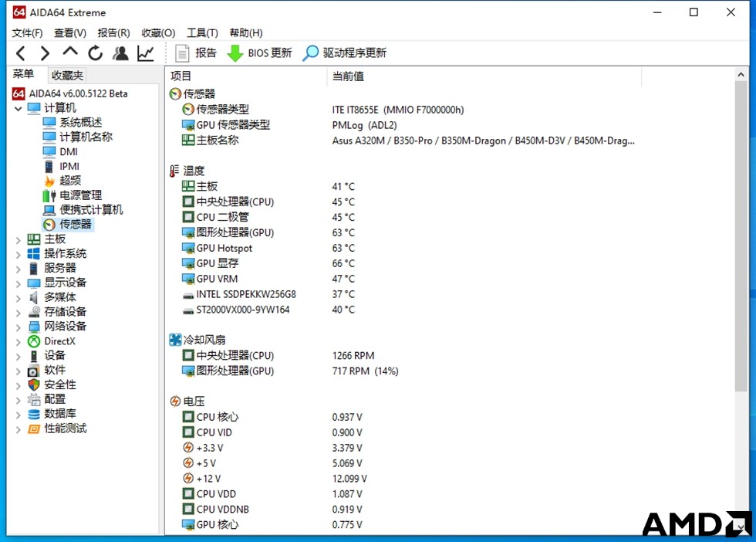Viewport: 756px width, 542px height.
Task: Open the 帮助(H) menu
Action: click(246, 33)
